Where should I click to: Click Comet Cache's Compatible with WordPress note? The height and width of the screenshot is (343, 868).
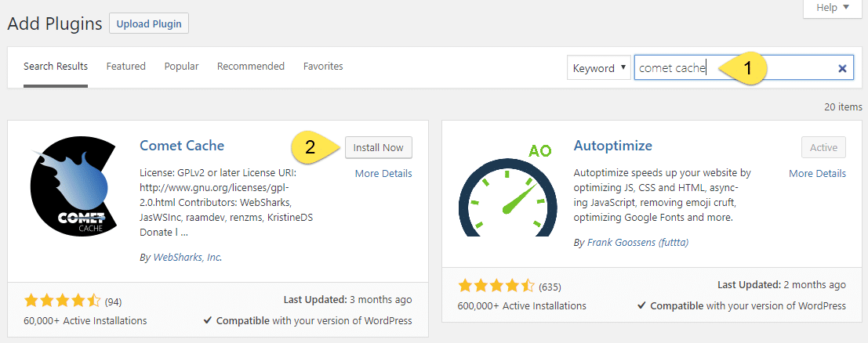pyautogui.click(x=308, y=321)
